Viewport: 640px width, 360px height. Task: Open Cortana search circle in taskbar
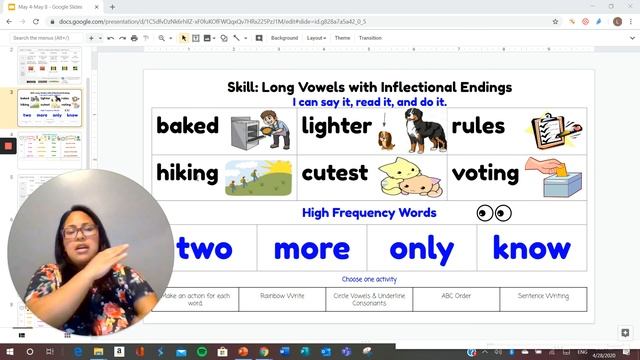(30, 351)
